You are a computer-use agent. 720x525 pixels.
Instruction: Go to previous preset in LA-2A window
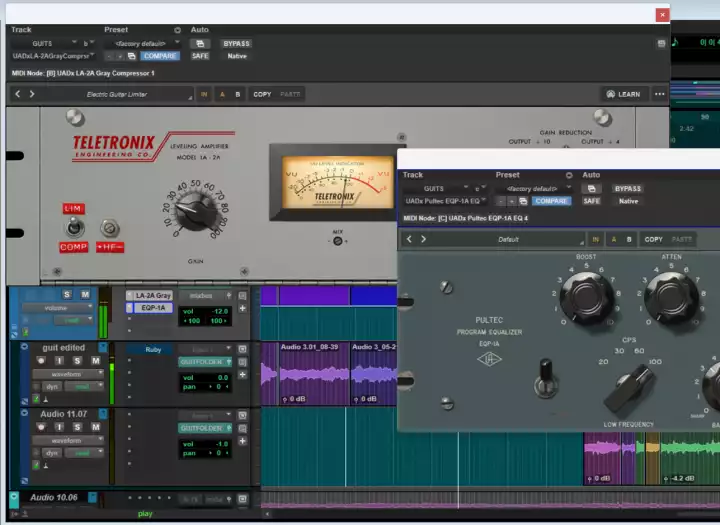click(17, 94)
